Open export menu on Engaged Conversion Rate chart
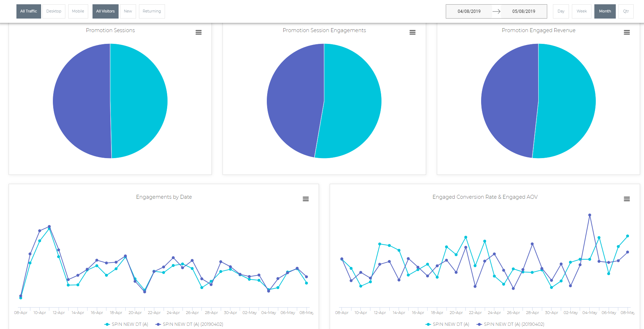 627,199
